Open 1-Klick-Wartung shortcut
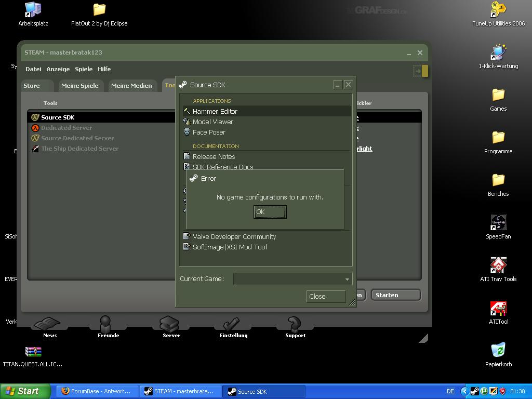This screenshot has width=532, height=399. pos(498,57)
